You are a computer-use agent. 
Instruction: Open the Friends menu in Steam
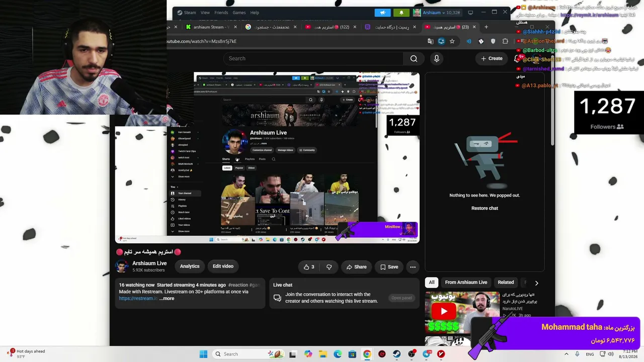(221, 13)
